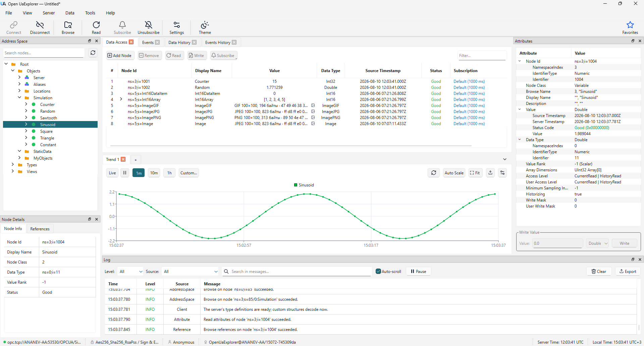Click the Default (1000 ms) subscription link for Counter
Viewport: 644px width, 346px height.
pyautogui.click(x=469, y=81)
